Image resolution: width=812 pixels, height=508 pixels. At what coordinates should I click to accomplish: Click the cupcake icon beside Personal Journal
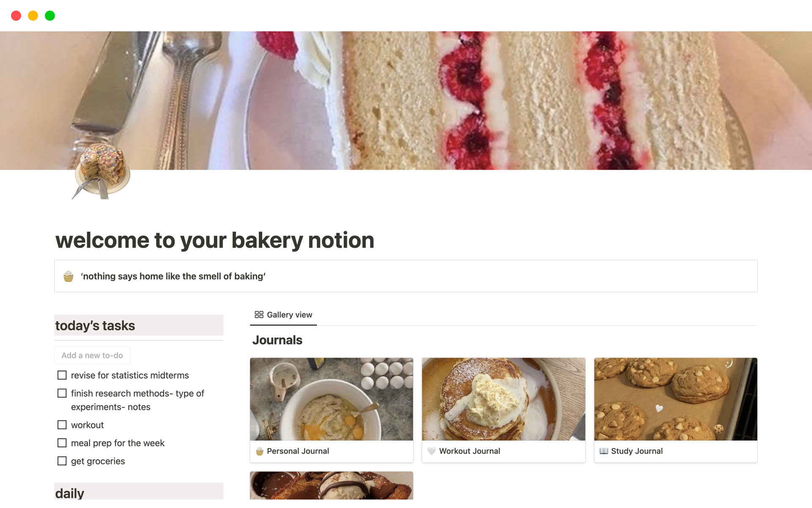pos(260,451)
